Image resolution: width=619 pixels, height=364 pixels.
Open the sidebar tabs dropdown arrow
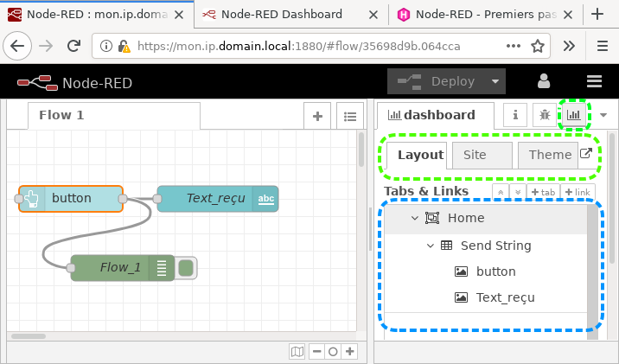tap(603, 115)
